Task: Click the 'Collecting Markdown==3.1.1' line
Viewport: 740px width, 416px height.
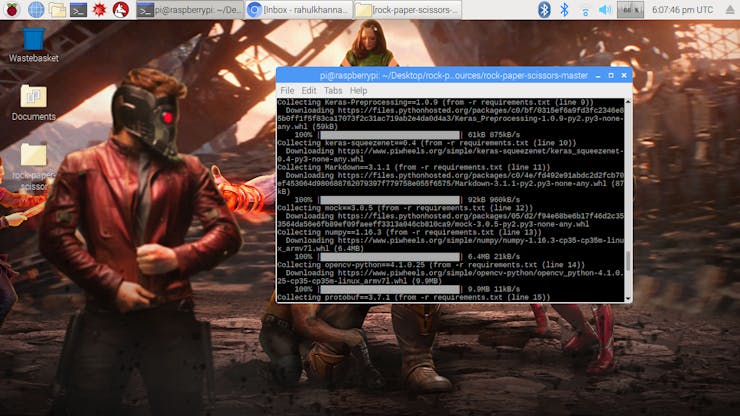Action: 413,167
